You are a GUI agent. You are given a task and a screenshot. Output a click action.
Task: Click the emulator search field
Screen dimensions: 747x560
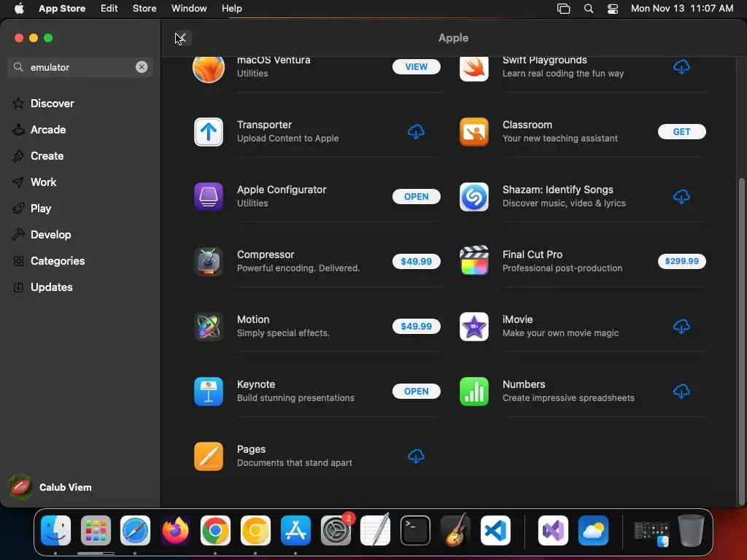(x=80, y=67)
